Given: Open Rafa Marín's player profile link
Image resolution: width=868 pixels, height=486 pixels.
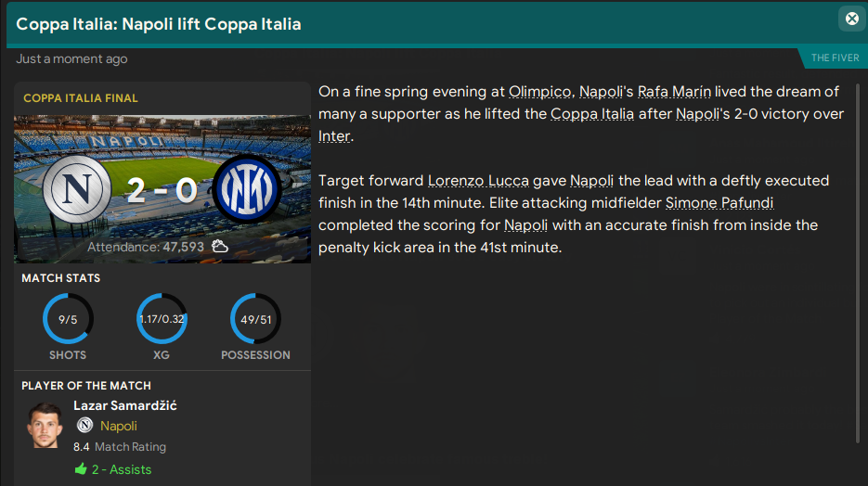Looking at the screenshot, I should click(x=672, y=92).
